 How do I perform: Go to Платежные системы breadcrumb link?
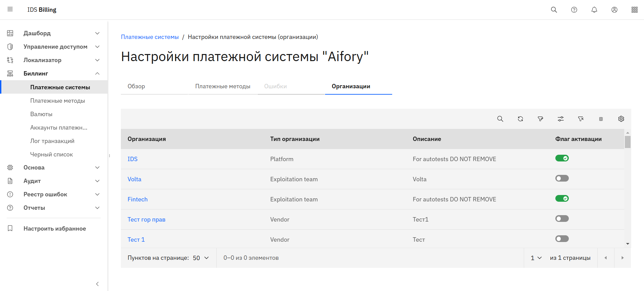pos(150,37)
